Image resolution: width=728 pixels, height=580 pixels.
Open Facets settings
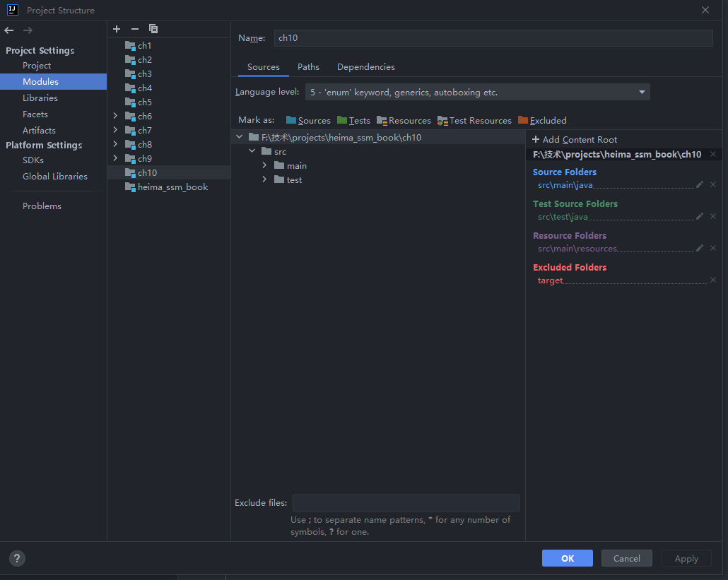tap(35, 114)
